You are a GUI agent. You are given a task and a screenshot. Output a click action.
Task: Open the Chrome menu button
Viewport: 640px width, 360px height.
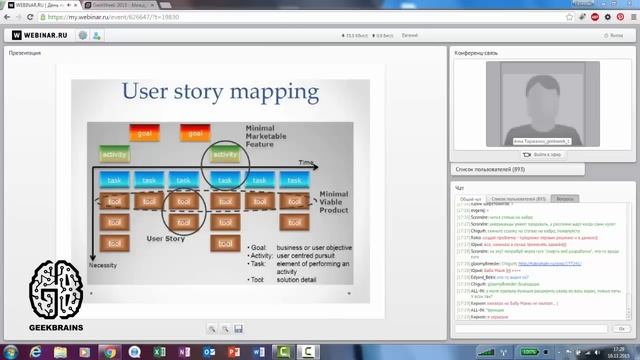click(633, 17)
